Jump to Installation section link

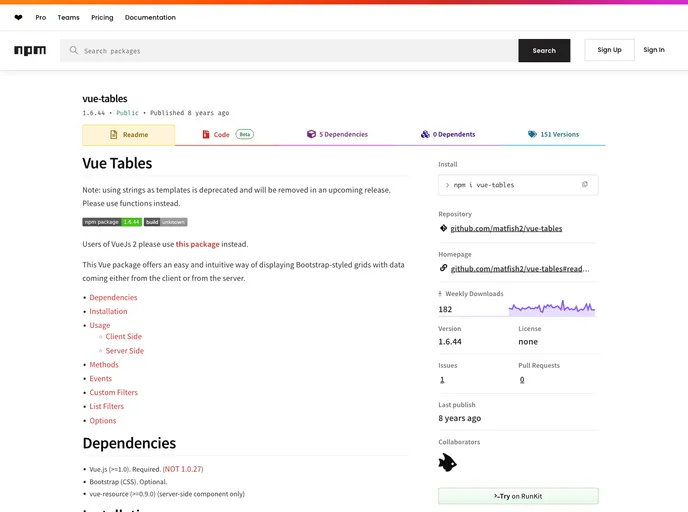(x=108, y=311)
